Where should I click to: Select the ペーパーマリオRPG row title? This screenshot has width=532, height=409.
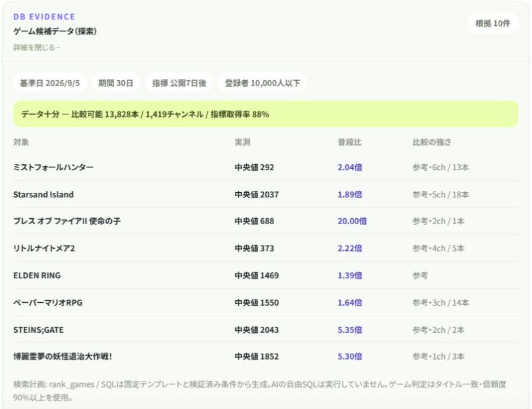pos(48,303)
